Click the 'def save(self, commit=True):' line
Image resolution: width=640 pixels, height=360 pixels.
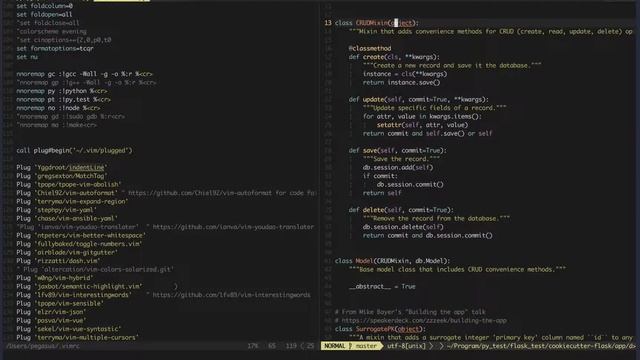tap(398, 150)
